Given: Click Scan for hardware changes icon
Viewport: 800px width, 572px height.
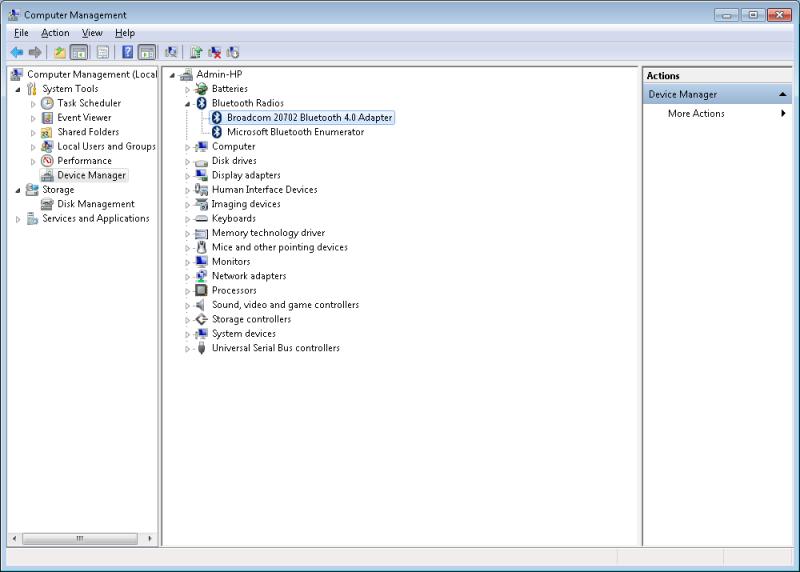Looking at the screenshot, I should 171,52.
